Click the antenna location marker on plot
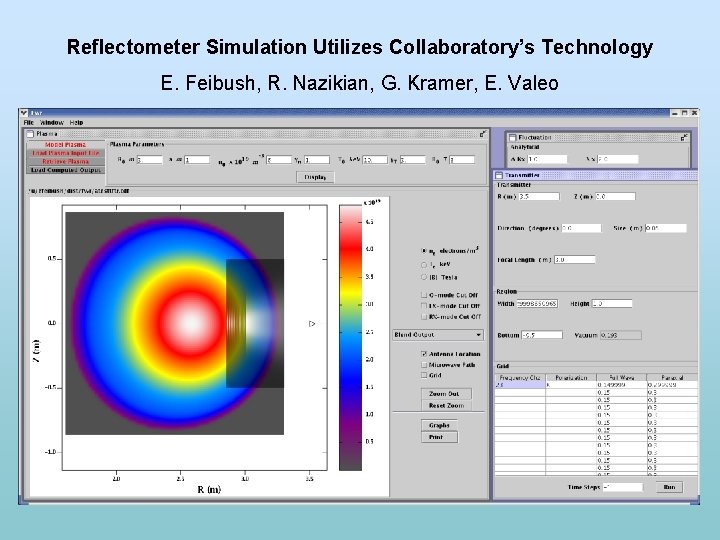Image resolution: width=720 pixels, height=540 pixels. tap(312, 324)
